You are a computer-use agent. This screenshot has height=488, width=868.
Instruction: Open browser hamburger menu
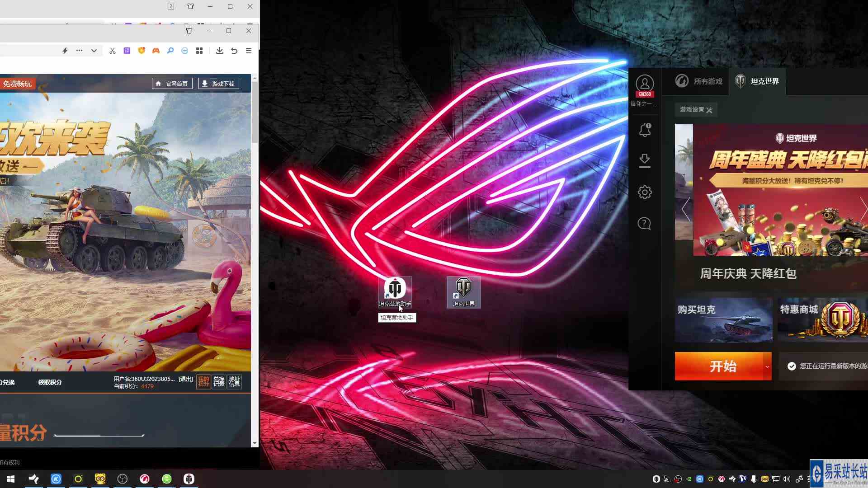(249, 51)
